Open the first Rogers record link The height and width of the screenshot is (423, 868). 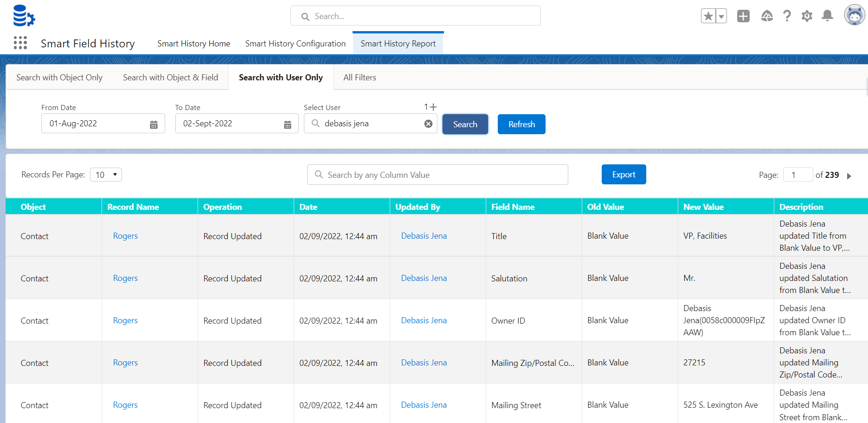[x=125, y=236]
